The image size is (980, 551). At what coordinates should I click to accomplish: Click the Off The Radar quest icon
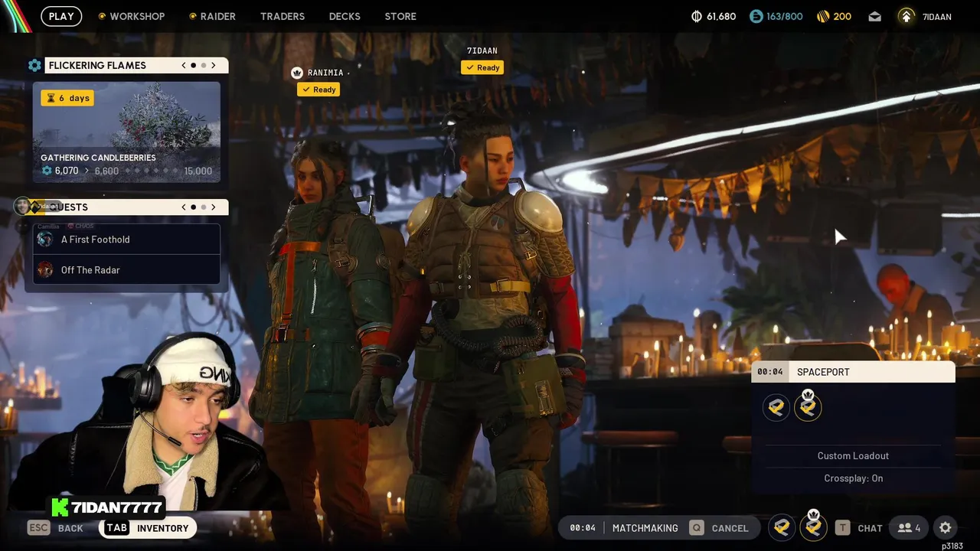(45, 270)
